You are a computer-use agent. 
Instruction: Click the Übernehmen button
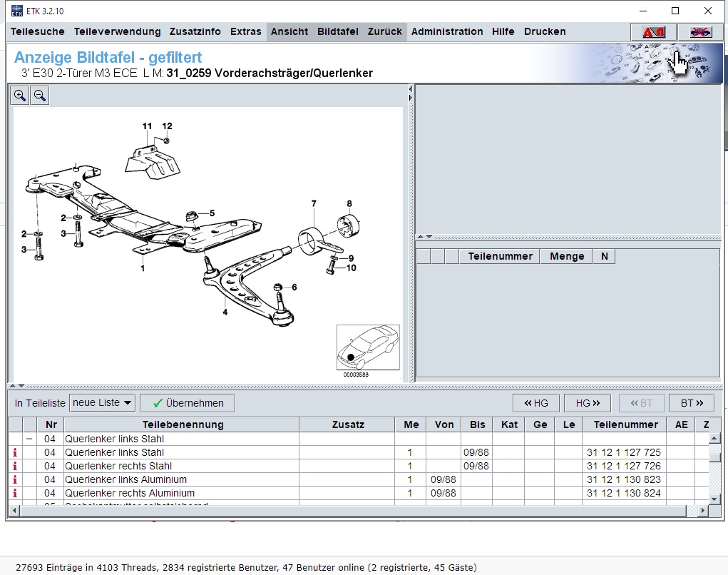pyautogui.click(x=188, y=403)
